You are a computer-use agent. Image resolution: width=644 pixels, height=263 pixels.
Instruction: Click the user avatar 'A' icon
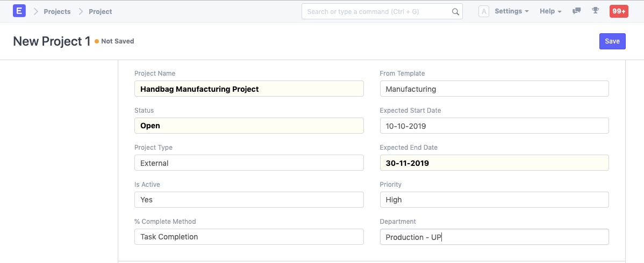pyautogui.click(x=483, y=11)
